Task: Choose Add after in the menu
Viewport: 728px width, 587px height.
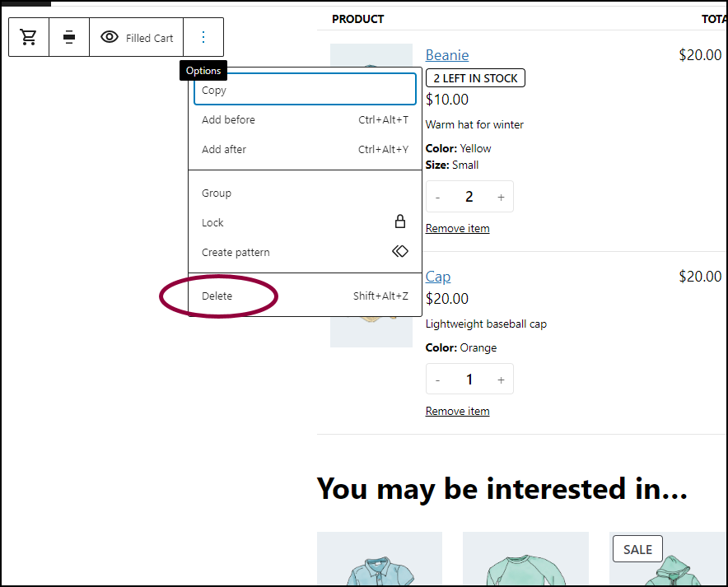Action: point(305,149)
